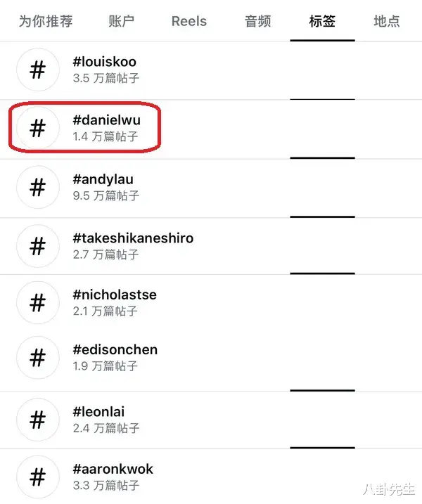
Task: Tap the hashtag icon beside #takeshikaneshiro
Action: click(x=38, y=246)
